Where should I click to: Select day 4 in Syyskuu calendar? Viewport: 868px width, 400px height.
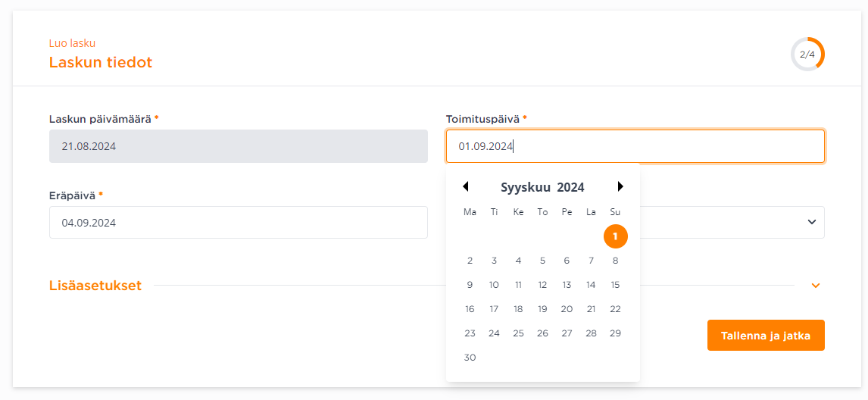coord(518,261)
